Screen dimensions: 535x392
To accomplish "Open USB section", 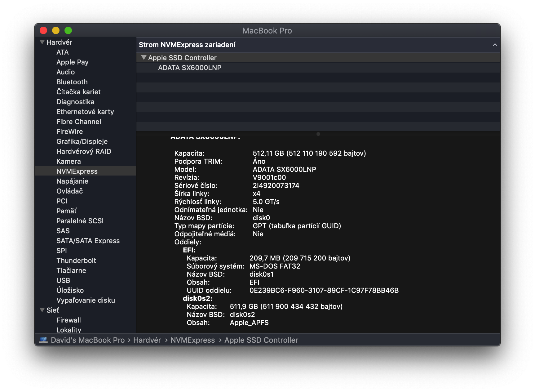I will tap(63, 280).
